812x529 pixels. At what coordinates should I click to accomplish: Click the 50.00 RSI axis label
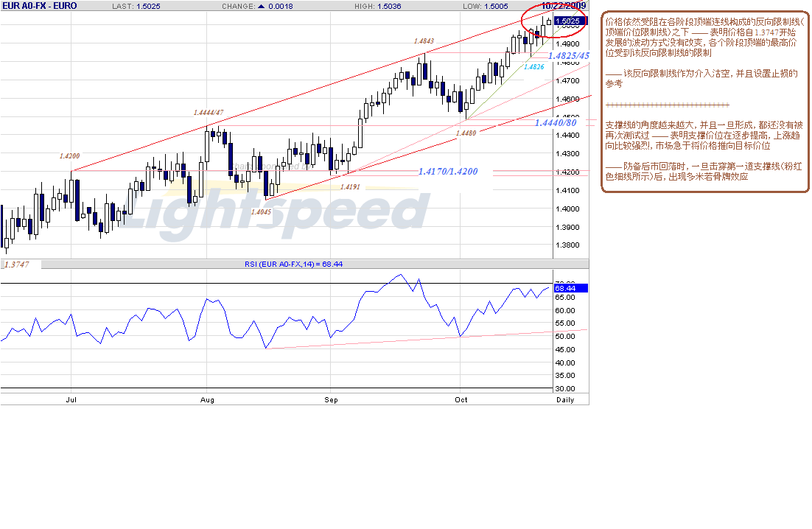coord(565,337)
